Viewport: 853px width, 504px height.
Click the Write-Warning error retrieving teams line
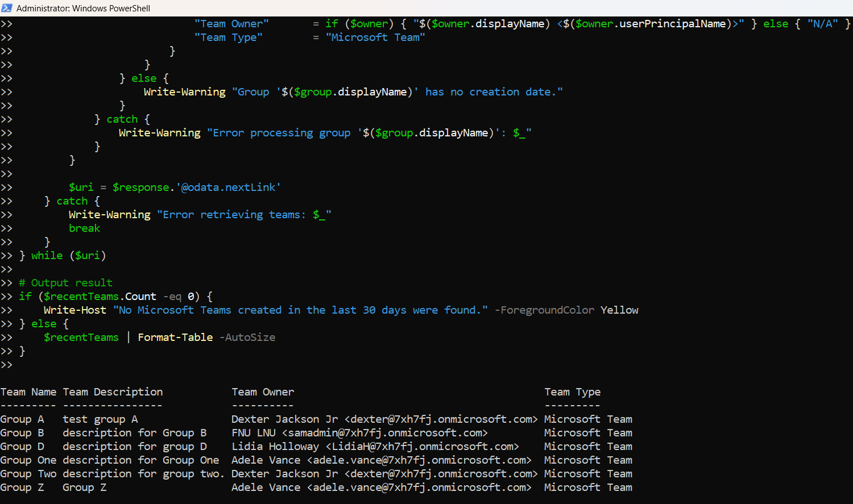pyautogui.click(x=199, y=214)
